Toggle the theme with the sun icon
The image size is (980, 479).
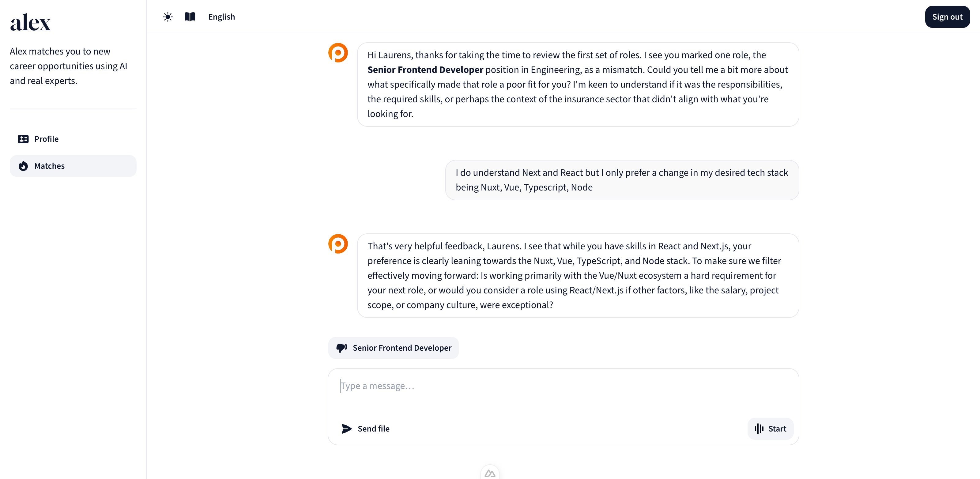(168, 17)
